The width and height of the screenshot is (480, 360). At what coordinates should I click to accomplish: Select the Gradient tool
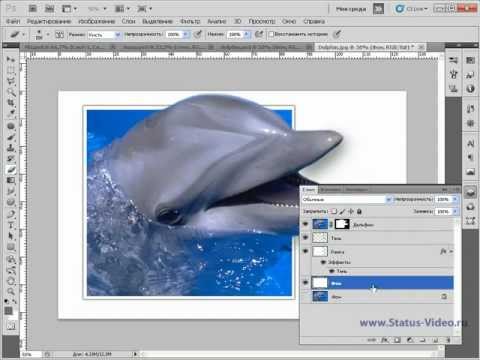11,181
